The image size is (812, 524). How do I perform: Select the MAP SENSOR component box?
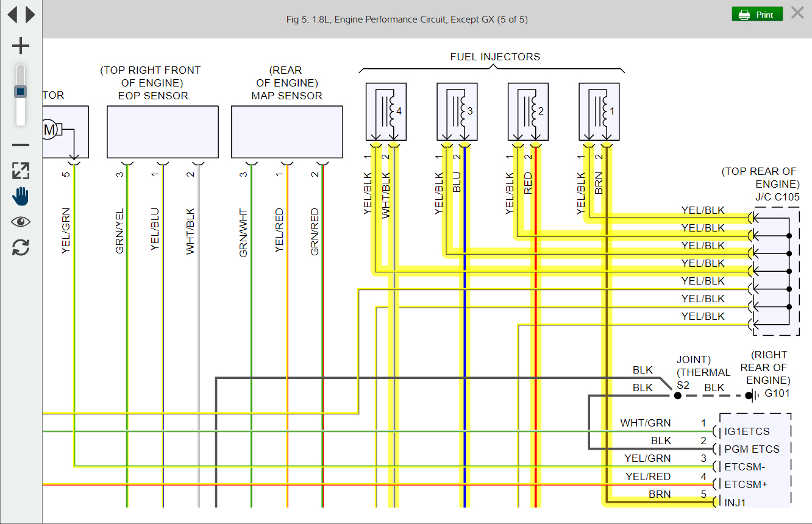pos(287,132)
